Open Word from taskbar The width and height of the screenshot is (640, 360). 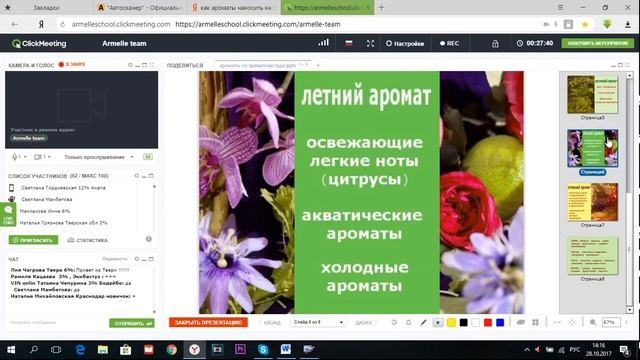285,349
